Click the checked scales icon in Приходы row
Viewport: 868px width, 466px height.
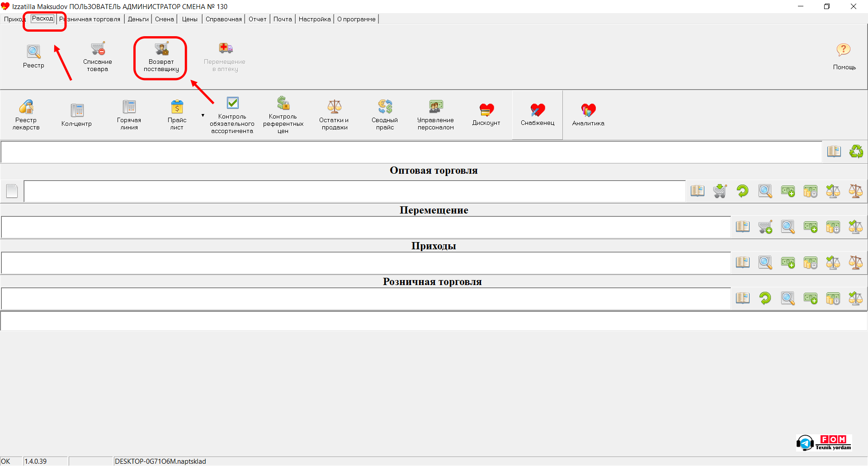833,262
